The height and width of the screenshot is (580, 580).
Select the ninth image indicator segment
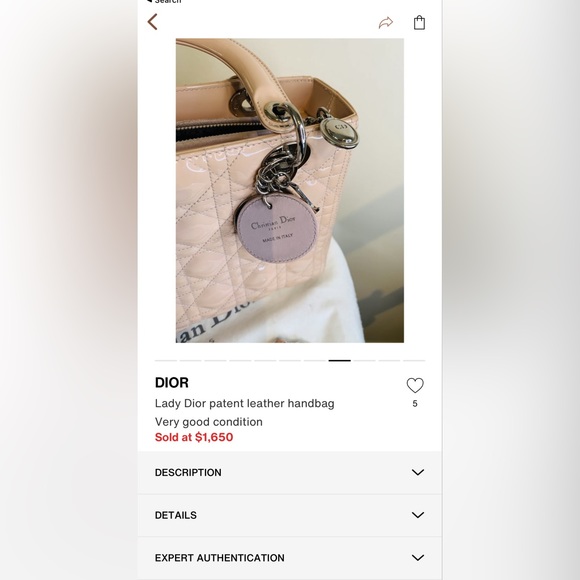pyautogui.click(x=364, y=360)
